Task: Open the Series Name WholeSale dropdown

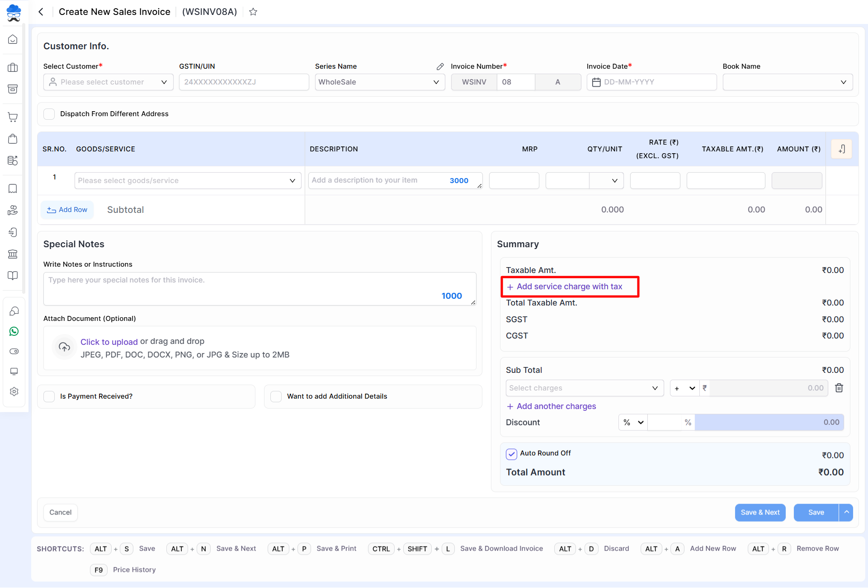Action: [x=380, y=82]
